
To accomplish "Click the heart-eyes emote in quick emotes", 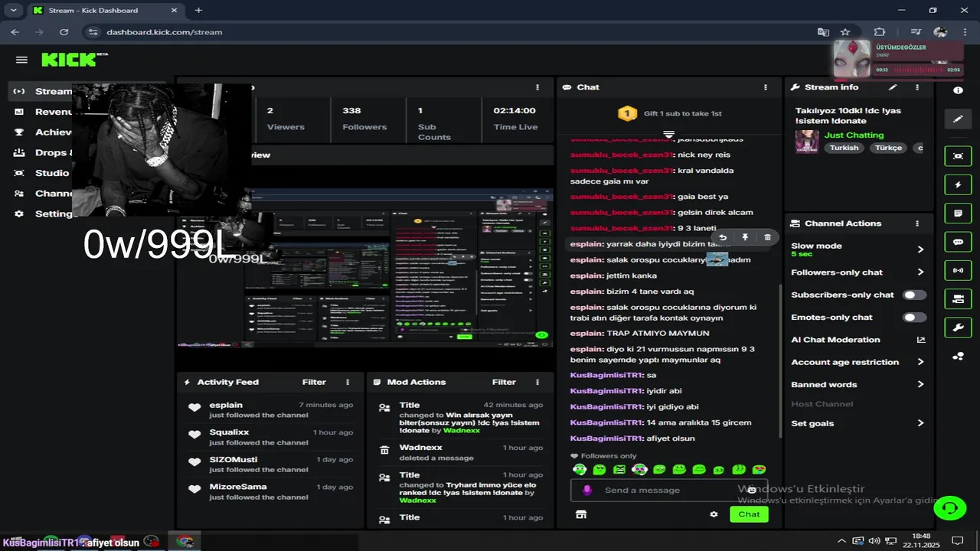I will pos(759,469).
